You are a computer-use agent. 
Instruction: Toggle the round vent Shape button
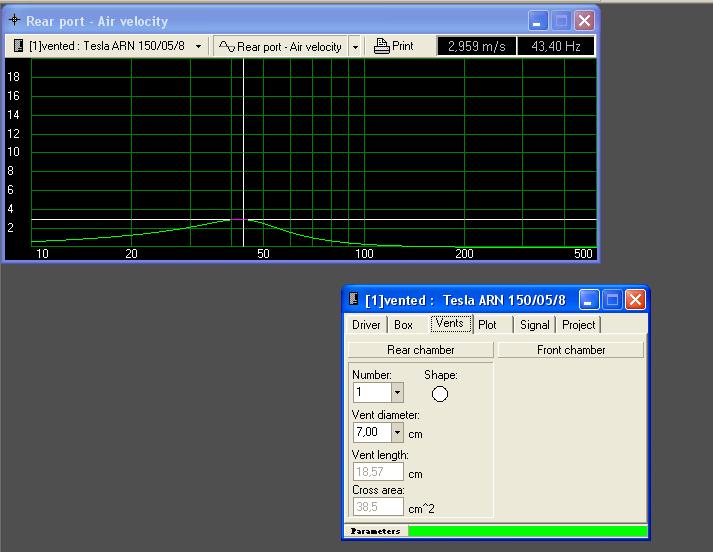click(440, 394)
